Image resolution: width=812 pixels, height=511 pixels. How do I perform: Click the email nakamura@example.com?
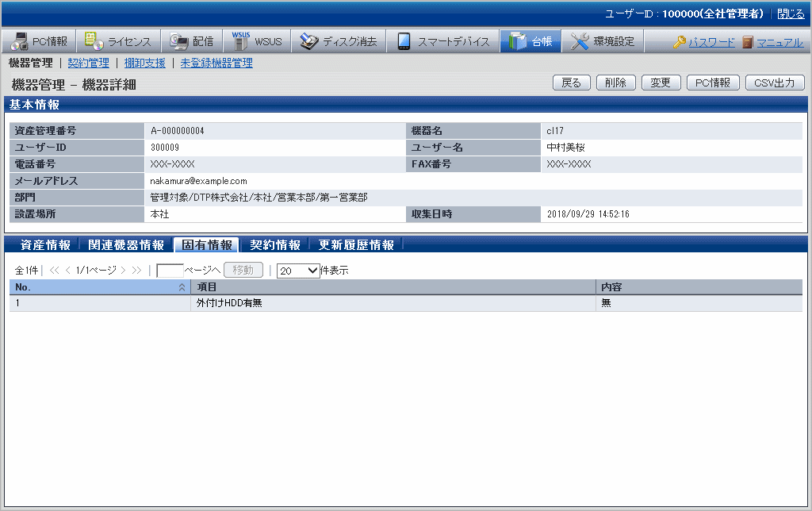click(x=198, y=181)
